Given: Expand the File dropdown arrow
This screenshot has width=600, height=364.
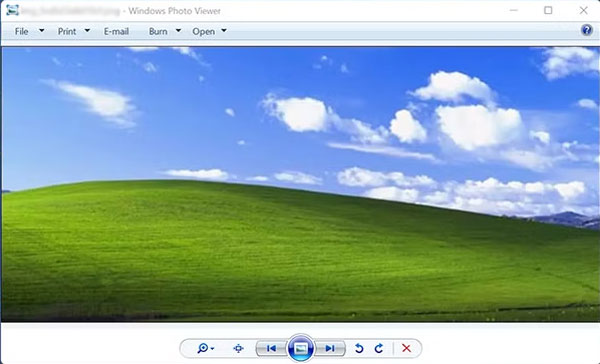Looking at the screenshot, I should tap(41, 31).
